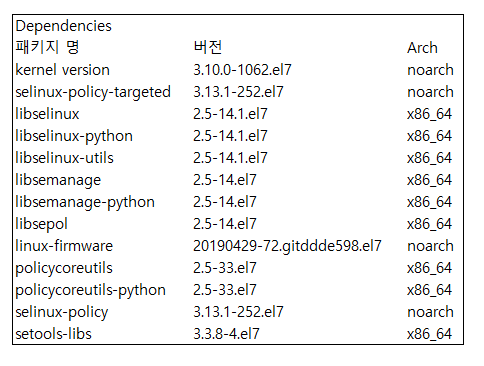The width and height of the screenshot is (484, 366).
Task: Select version 20190429-72.gitddde598.el7
Action: pos(287,246)
